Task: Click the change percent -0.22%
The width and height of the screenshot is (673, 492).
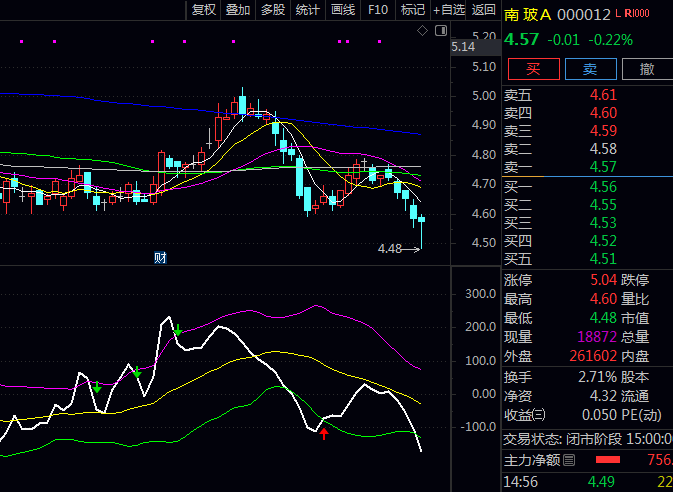Action: (610, 40)
